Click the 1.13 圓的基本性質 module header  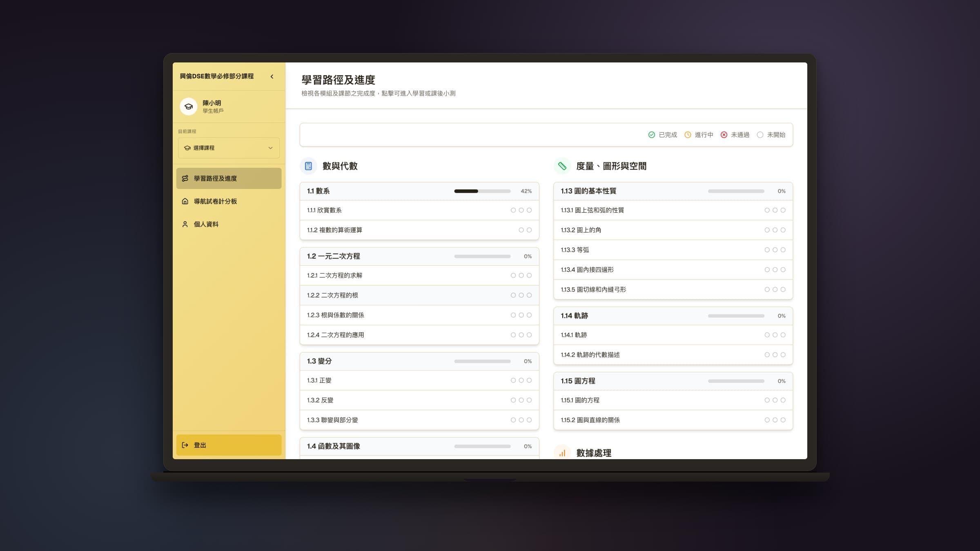click(673, 191)
